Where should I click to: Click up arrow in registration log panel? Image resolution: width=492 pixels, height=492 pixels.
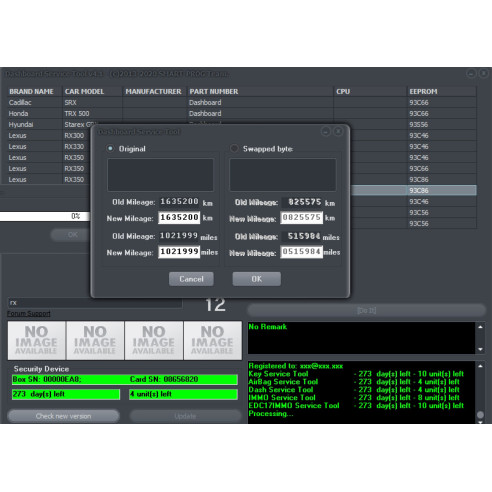point(480,366)
